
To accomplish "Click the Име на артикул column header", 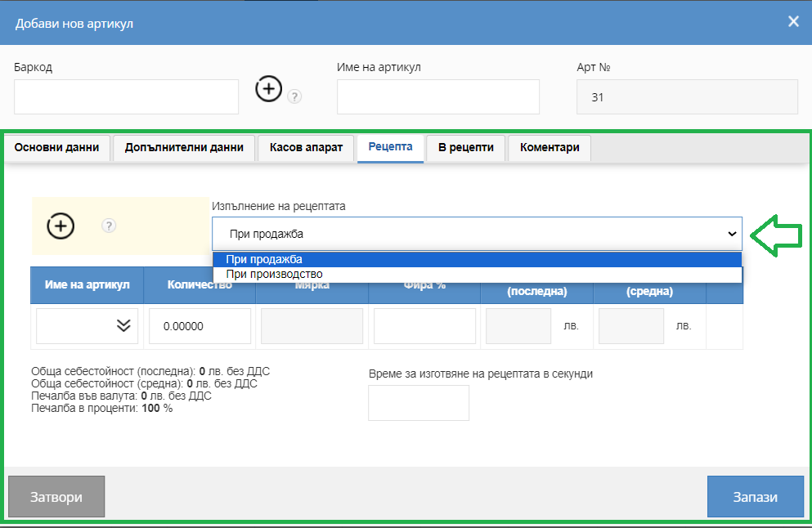I will coord(87,284).
